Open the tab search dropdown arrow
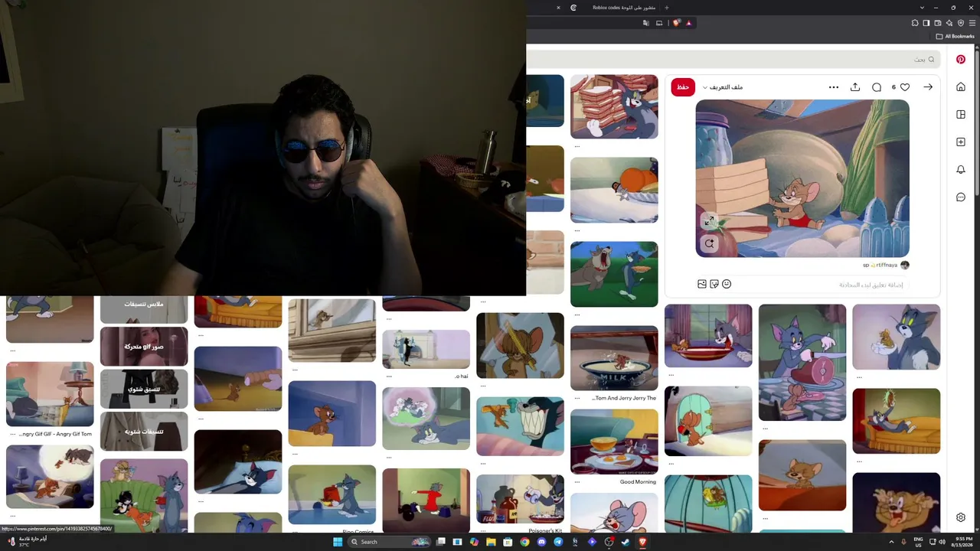This screenshot has width=980, height=551. [x=922, y=8]
